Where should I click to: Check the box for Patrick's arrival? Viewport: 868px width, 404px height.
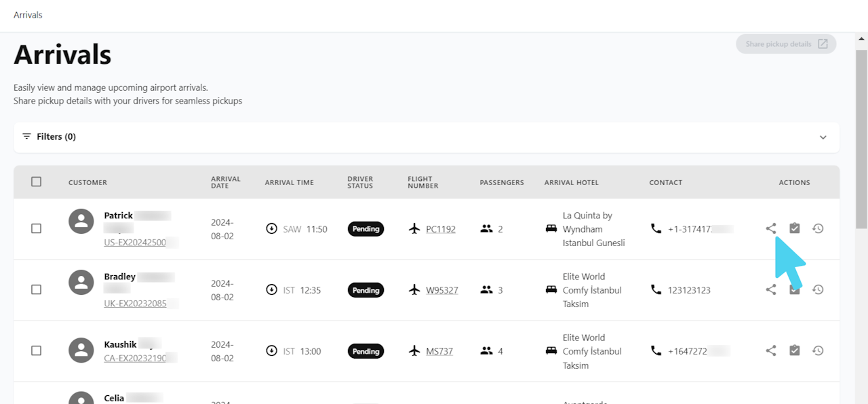point(37,228)
